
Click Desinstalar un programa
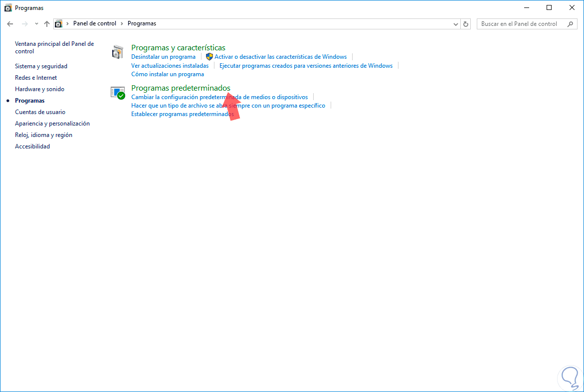click(163, 57)
